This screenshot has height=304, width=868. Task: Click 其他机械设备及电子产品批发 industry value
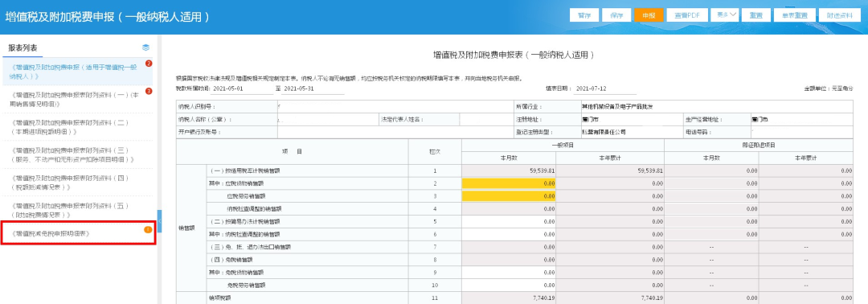616,106
